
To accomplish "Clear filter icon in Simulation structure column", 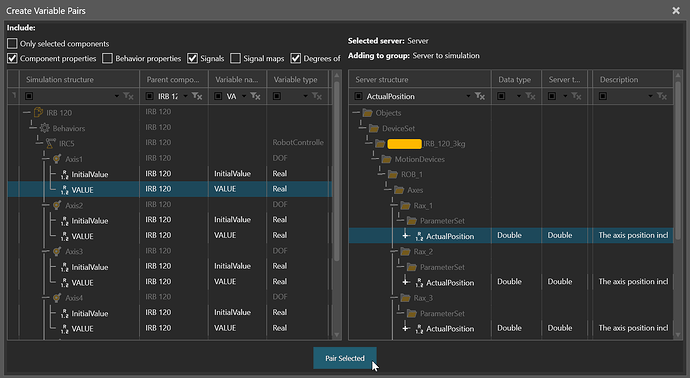I will (x=128, y=96).
